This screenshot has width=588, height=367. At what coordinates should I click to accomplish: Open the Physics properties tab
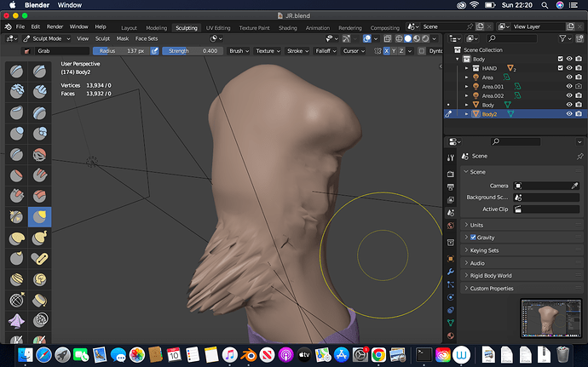point(451,297)
